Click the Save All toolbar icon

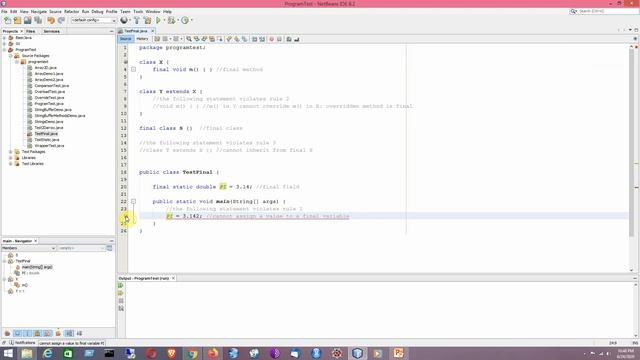tap(38, 20)
